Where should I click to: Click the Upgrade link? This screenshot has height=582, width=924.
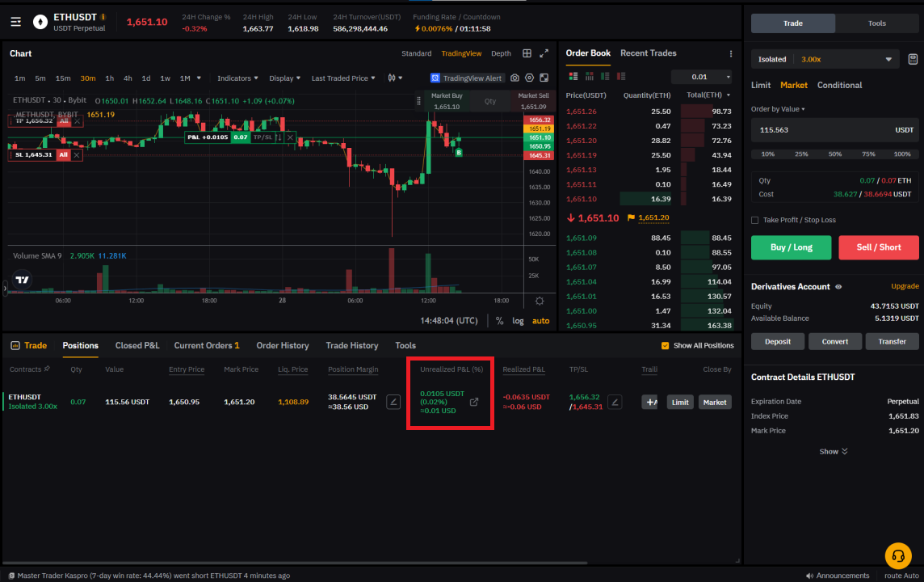[x=905, y=286]
